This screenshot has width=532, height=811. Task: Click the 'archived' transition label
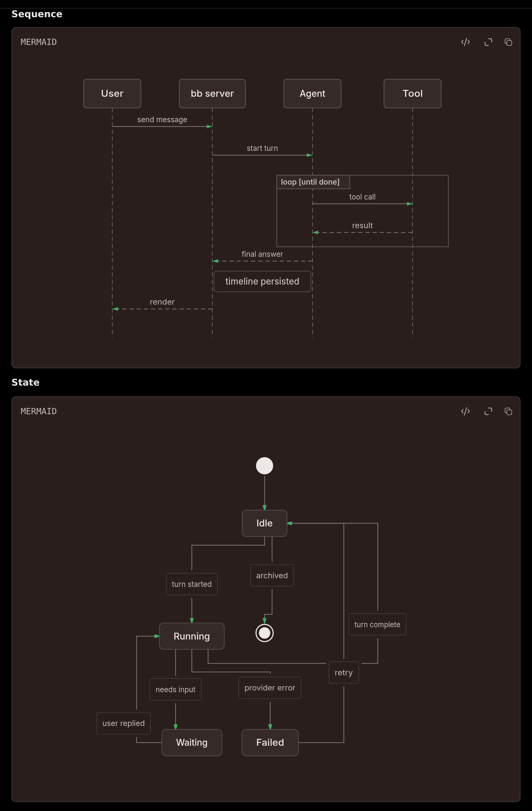272,575
